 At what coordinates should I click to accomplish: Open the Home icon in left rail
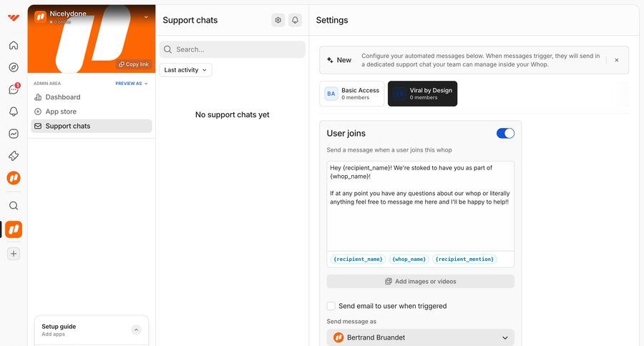14,46
